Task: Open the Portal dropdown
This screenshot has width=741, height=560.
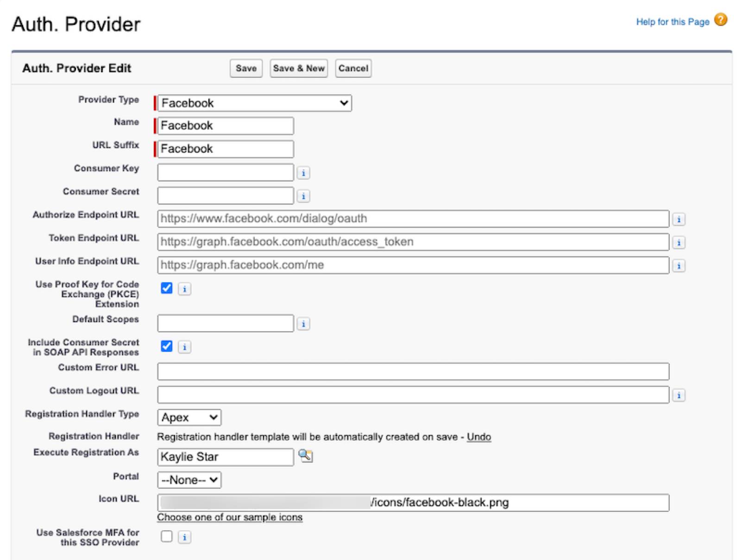Action: click(x=189, y=480)
